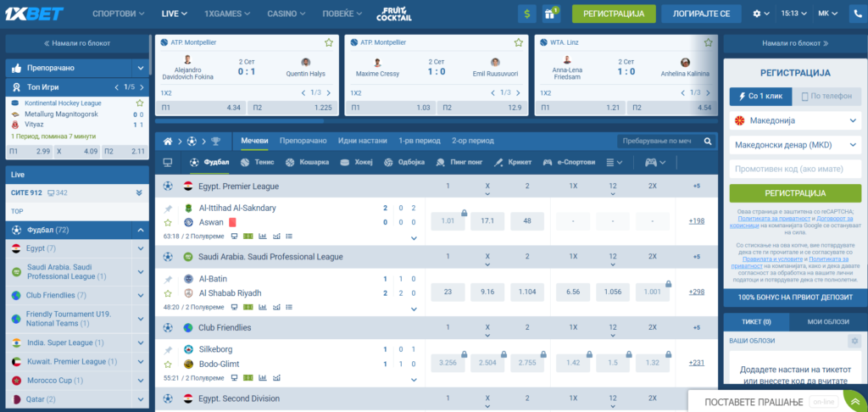
Task: Open the gift bonuses icon
Action: click(552, 14)
